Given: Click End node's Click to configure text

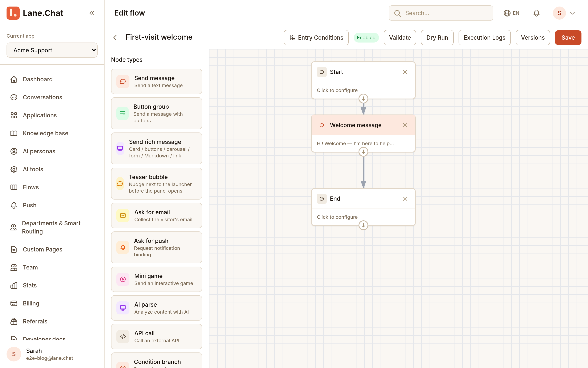Looking at the screenshot, I should coord(337,217).
